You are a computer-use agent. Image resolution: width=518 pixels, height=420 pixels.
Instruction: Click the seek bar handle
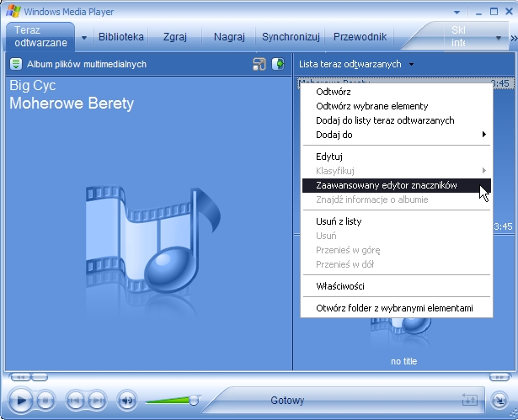[x=40, y=377]
